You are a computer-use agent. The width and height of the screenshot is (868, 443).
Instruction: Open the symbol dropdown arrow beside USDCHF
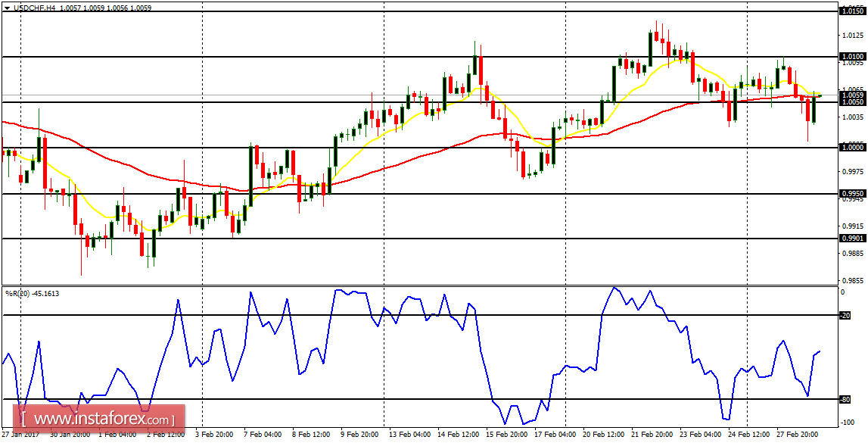7,6
